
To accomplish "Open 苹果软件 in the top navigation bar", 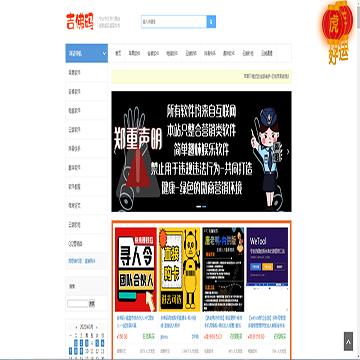I will pos(134,53).
